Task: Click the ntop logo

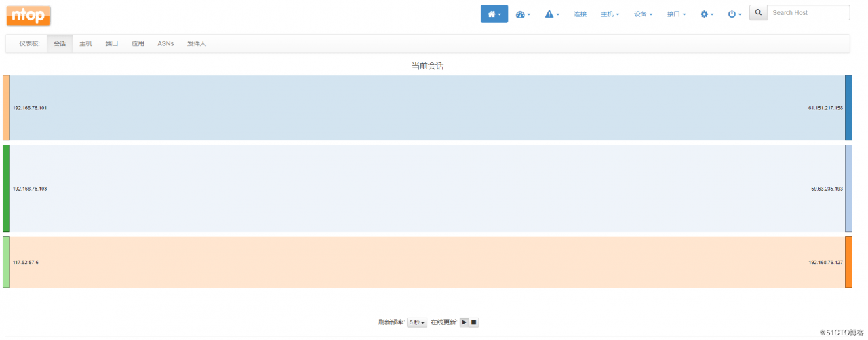Action: point(28,16)
